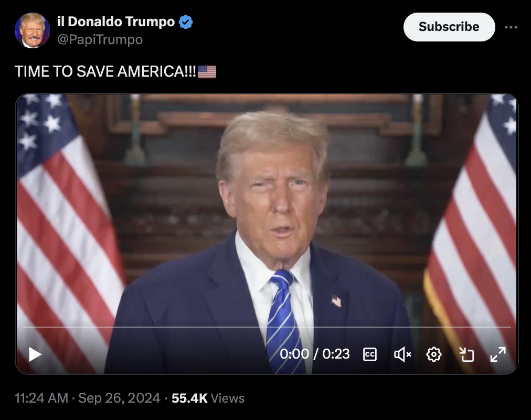531x420 pixels.
Task: Click the 0:00 / 0:23 time display
Action: (x=315, y=354)
